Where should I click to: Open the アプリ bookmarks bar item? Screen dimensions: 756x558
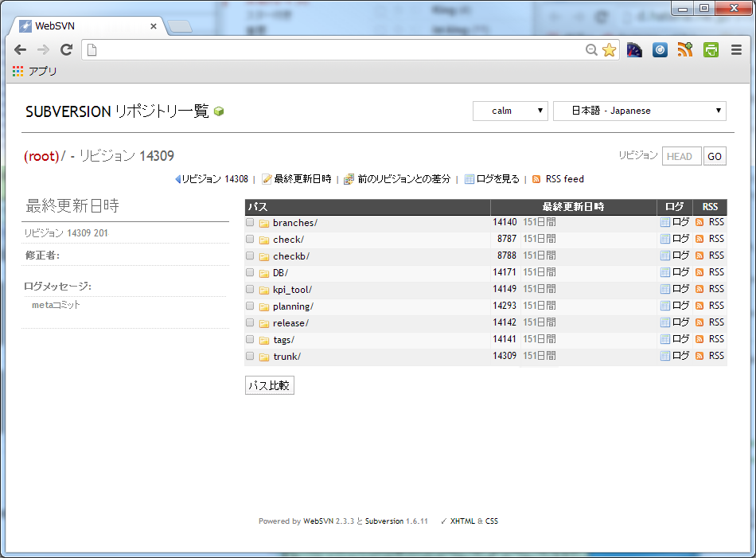pyautogui.click(x=35, y=72)
